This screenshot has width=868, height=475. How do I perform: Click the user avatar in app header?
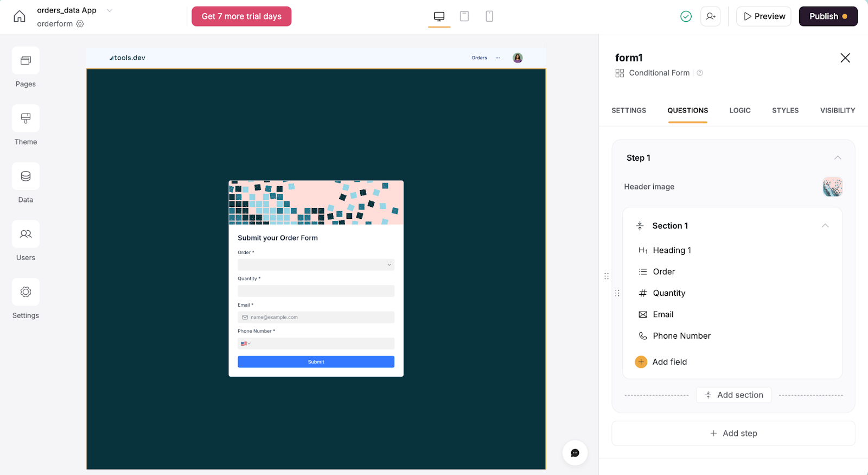(518, 58)
